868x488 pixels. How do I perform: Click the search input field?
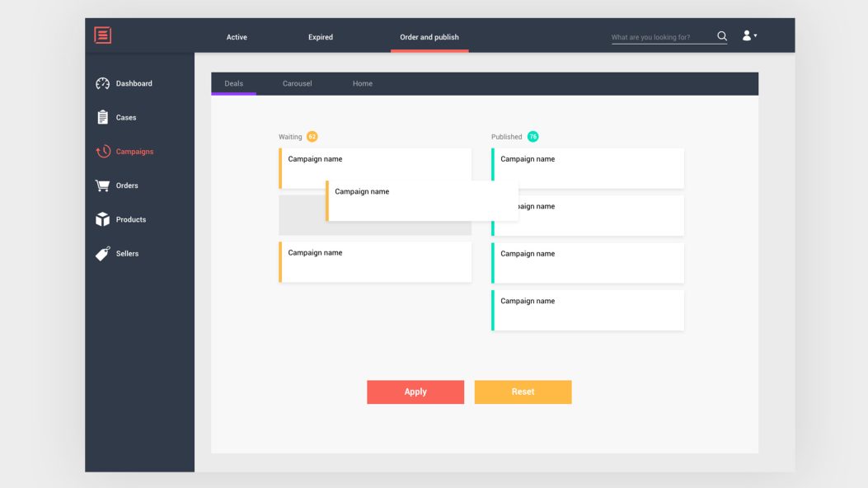pos(662,37)
